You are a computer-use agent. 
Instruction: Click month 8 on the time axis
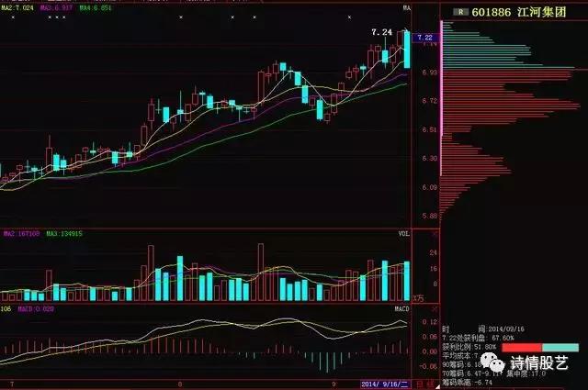point(180,384)
